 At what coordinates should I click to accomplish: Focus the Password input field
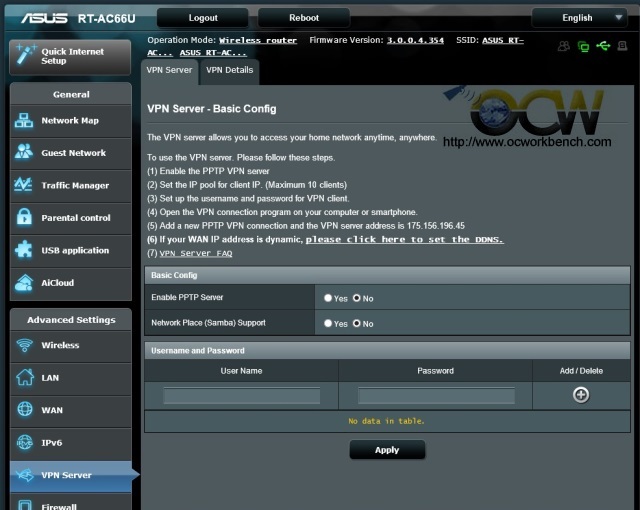[x=436, y=396]
